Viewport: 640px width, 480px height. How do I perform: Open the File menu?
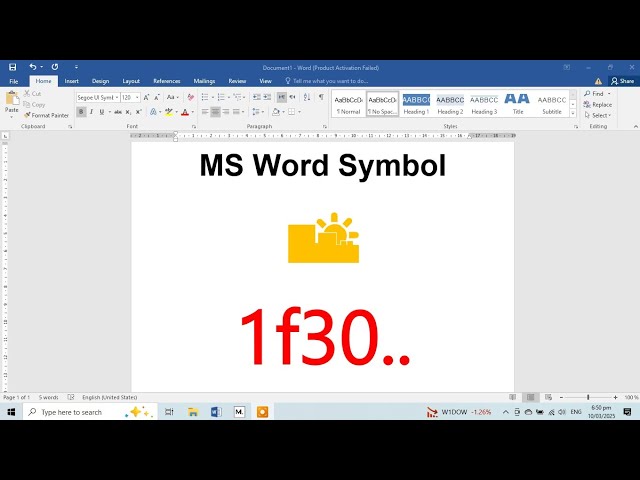(x=13, y=81)
